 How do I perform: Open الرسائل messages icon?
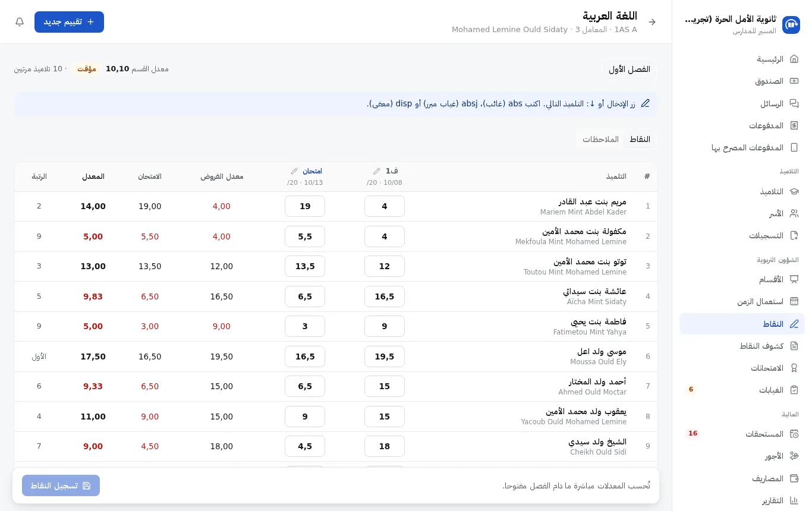[794, 103]
